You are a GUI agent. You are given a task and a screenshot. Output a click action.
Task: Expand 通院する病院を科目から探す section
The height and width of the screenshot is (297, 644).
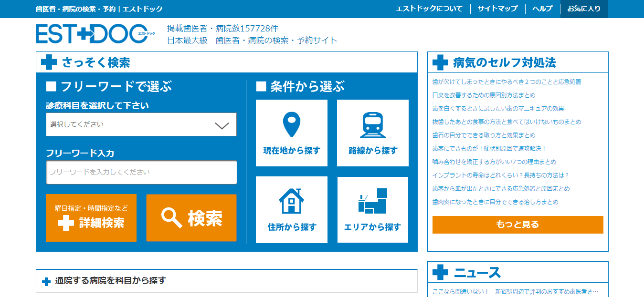(x=227, y=281)
